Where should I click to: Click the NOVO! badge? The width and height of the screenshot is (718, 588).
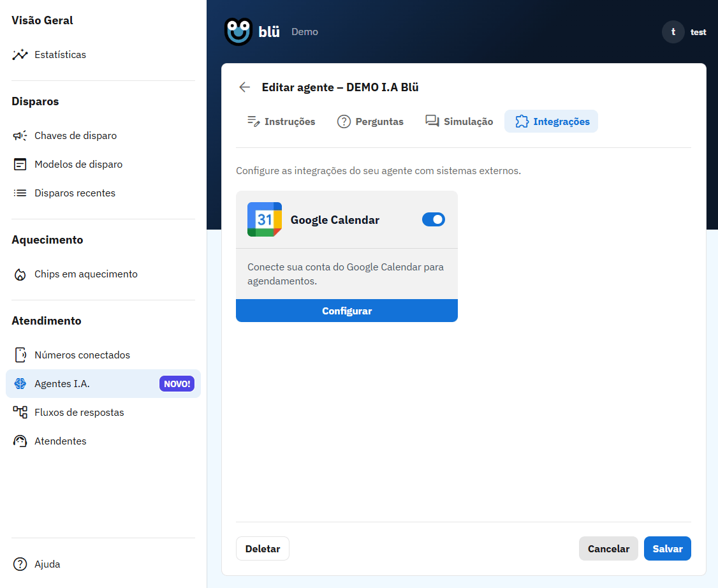pyautogui.click(x=177, y=384)
